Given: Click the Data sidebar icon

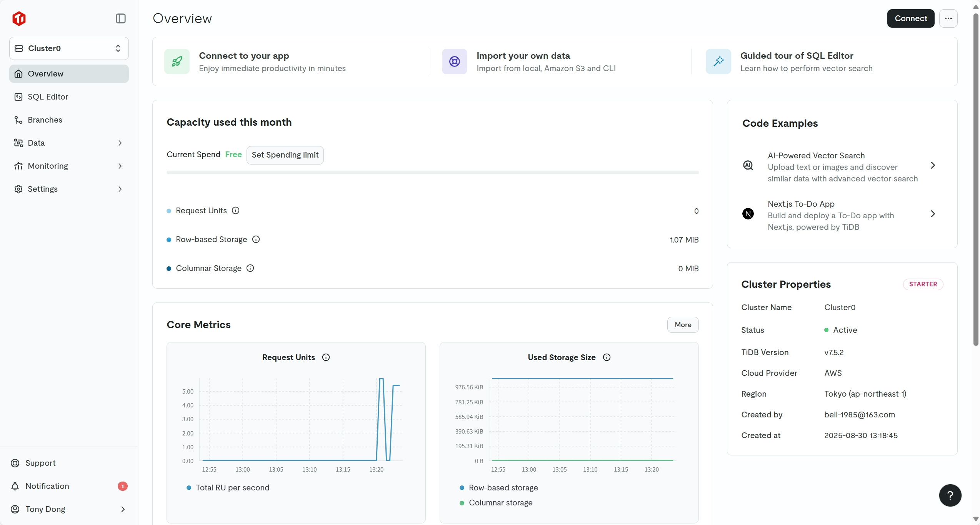Looking at the screenshot, I should (x=18, y=143).
